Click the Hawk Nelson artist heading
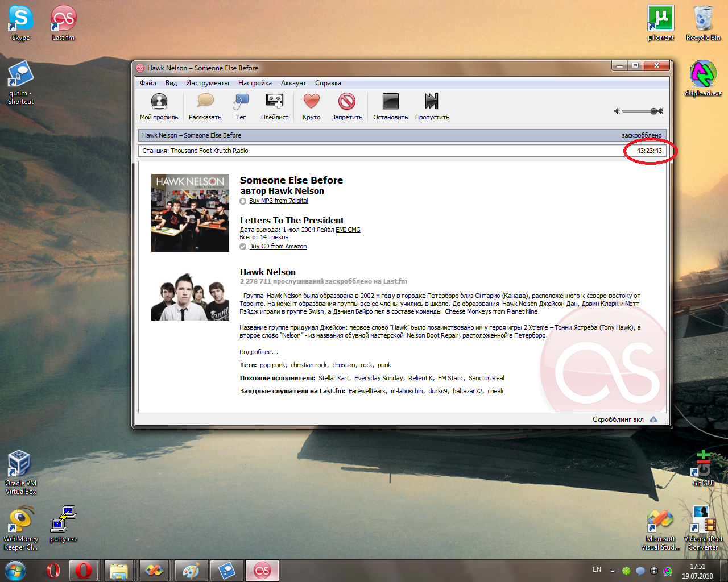The width and height of the screenshot is (728, 582). pos(268,272)
